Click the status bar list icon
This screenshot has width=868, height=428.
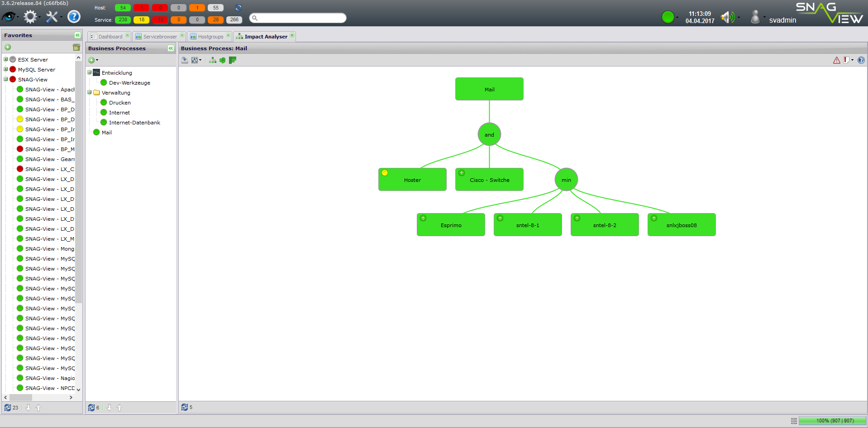point(794,421)
